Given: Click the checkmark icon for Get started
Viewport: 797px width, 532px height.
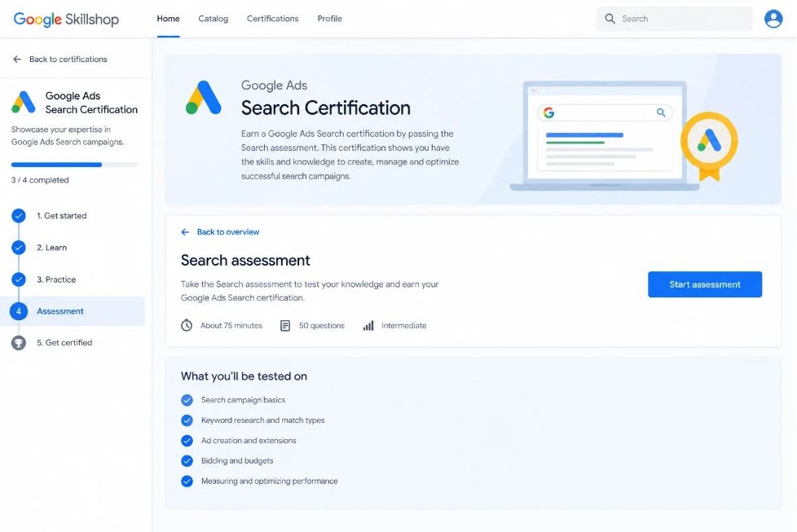Looking at the screenshot, I should coord(19,216).
